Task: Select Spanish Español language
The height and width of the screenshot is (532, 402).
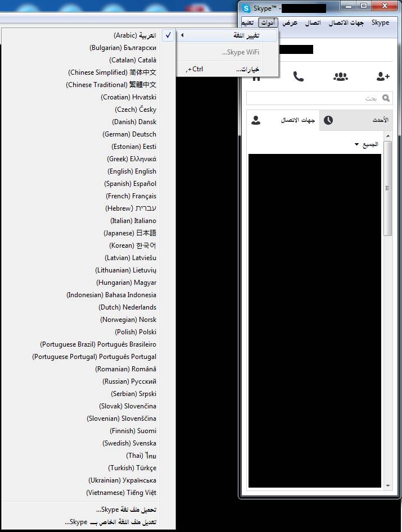Action: tap(88, 184)
